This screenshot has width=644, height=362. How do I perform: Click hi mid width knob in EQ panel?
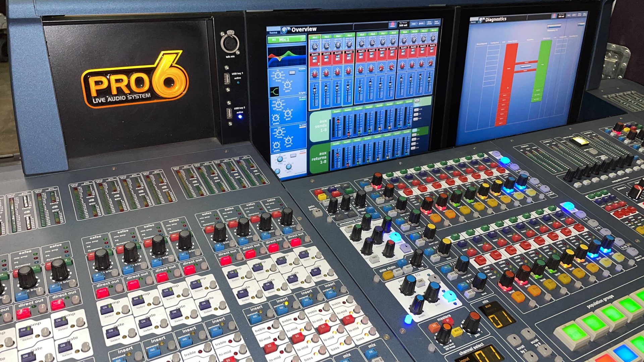(x=276, y=118)
